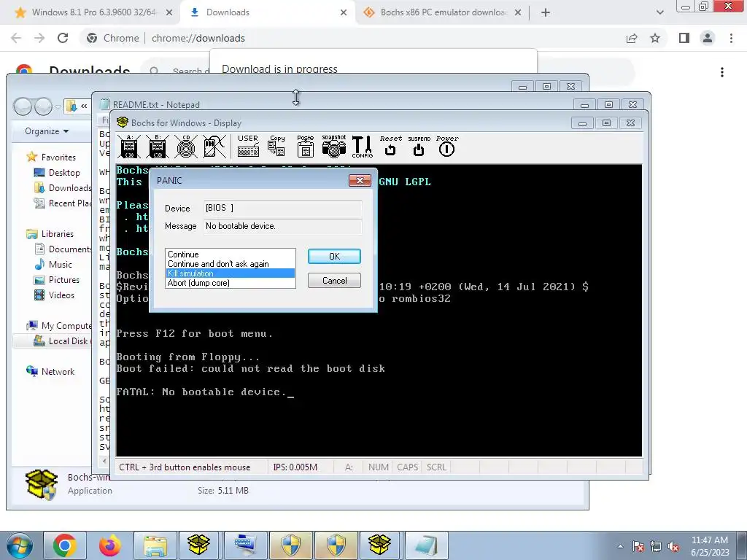Click Libraries heading in Explorer sidebar
This screenshot has width=747, height=560.
(50, 234)
